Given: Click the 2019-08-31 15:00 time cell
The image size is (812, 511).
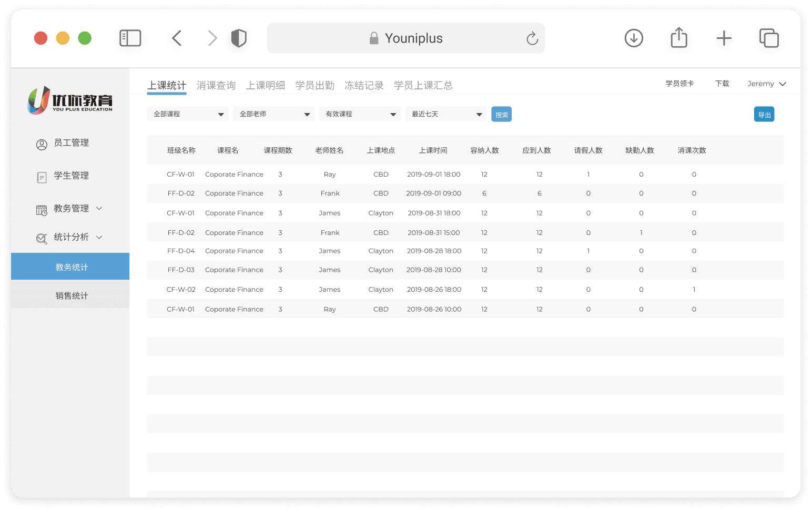Looking at the screenshot, I should (434, 233).
